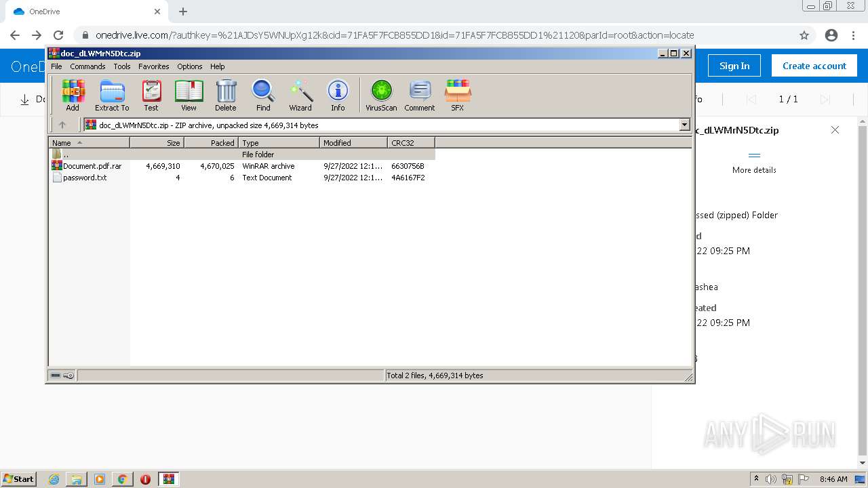Viewport: 868px width, 488px height.
Task: Click the More details link
Action: click(x=754, y=170)
